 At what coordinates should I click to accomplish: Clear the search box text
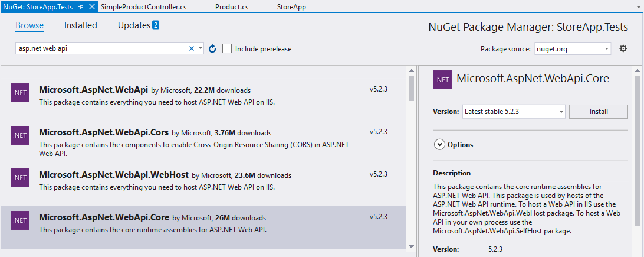point(191,49)
